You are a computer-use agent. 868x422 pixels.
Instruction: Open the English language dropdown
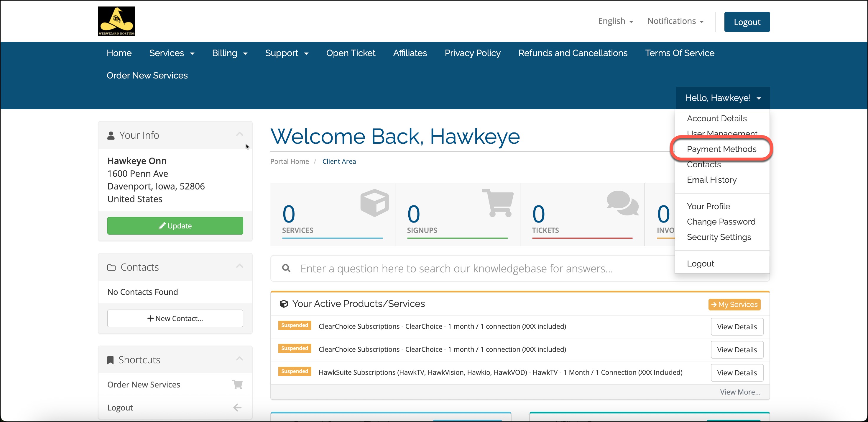615,21
